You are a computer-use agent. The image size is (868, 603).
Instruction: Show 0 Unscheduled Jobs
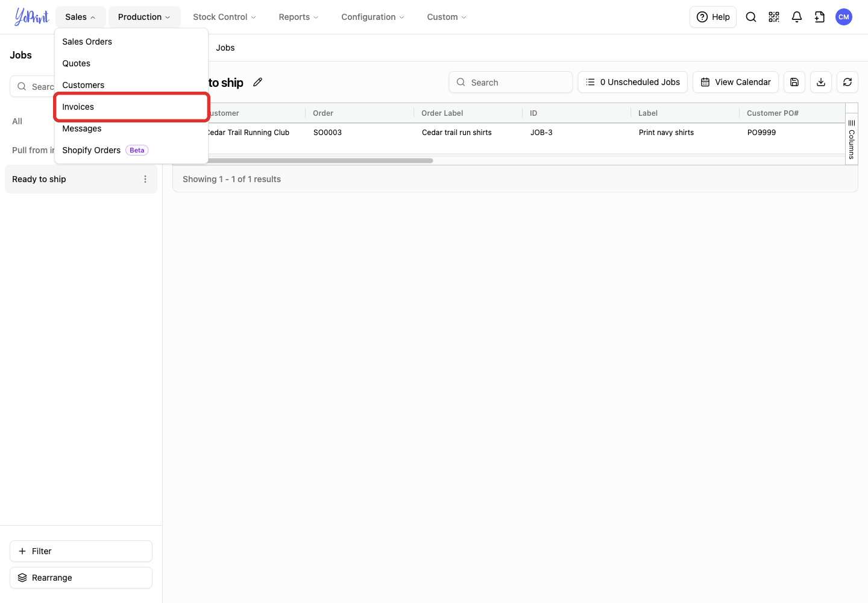[633, 82]
